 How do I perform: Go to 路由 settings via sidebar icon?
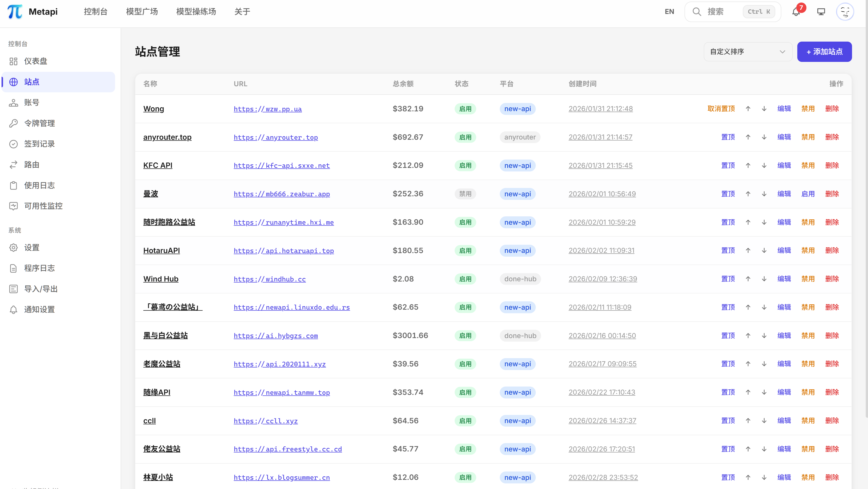pos(32,165)
